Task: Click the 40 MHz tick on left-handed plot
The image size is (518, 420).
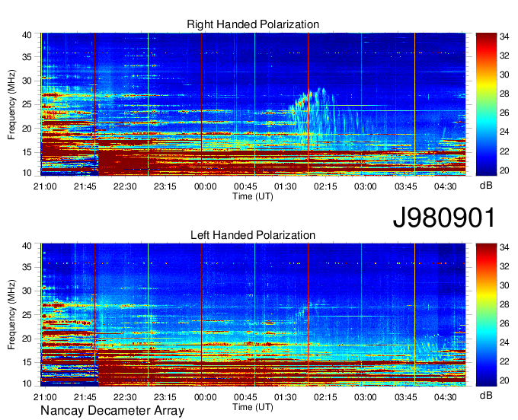Action: pyautogui.click(x=27, y=246)
